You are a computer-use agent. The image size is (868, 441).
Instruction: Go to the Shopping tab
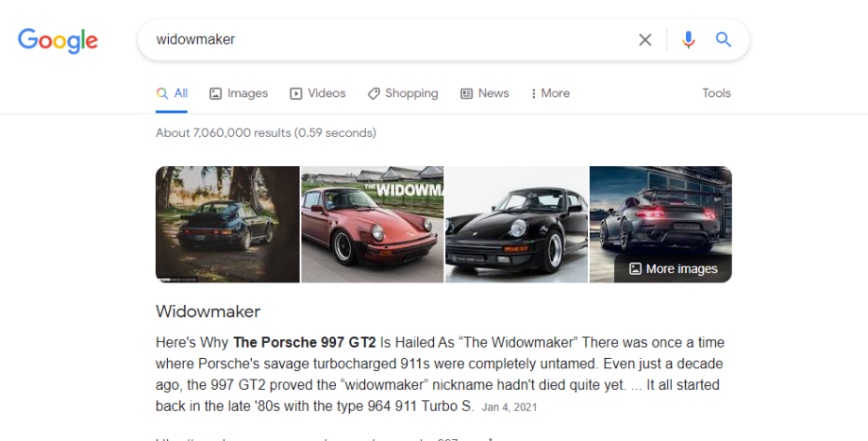coord(402,93)
